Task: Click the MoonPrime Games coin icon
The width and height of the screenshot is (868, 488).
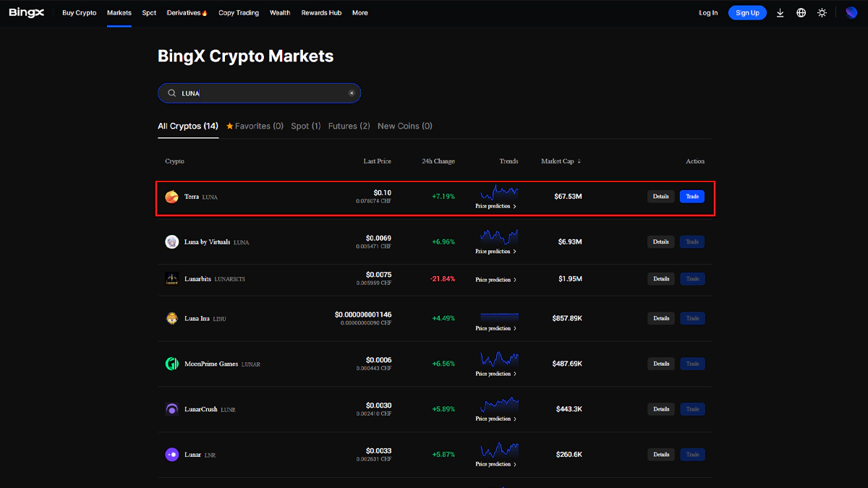Action: 171,364
